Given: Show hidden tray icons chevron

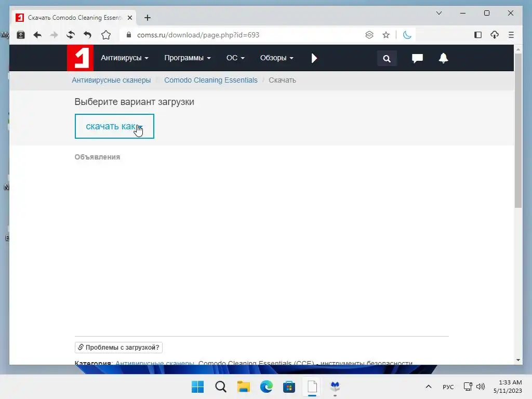Looking at the screenshot, I should 429,387.
